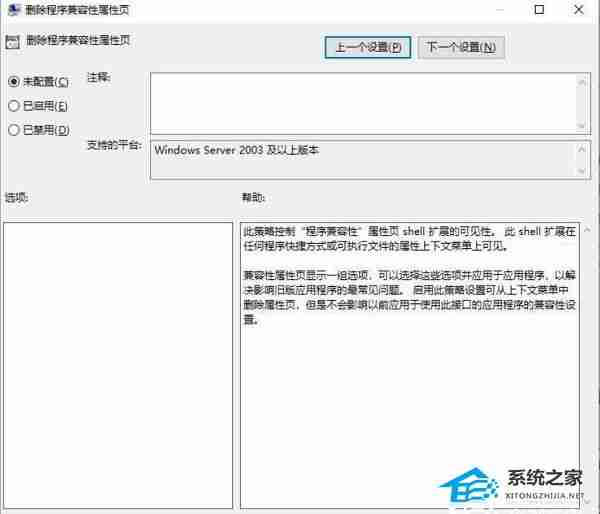The width and height of the screenshot is (600, 514).
Task: Click inside the empty 选项 options pane
Action: [x=118, y=366]
